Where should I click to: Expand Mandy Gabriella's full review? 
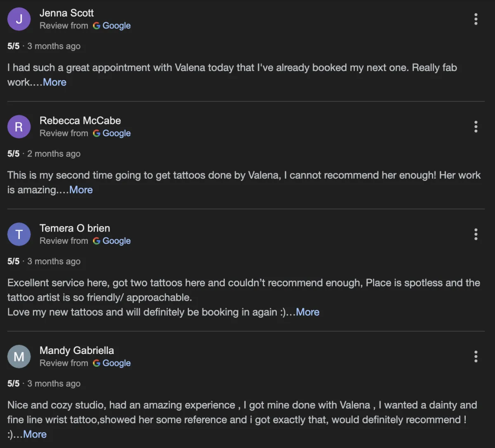pyautogui.click(x=35, y=434)
